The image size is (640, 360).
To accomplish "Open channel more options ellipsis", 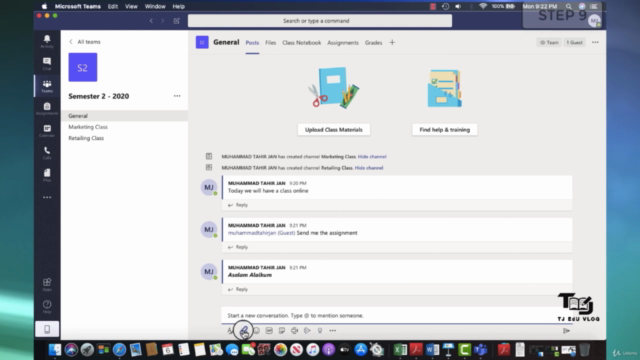I will coord(595,42).
